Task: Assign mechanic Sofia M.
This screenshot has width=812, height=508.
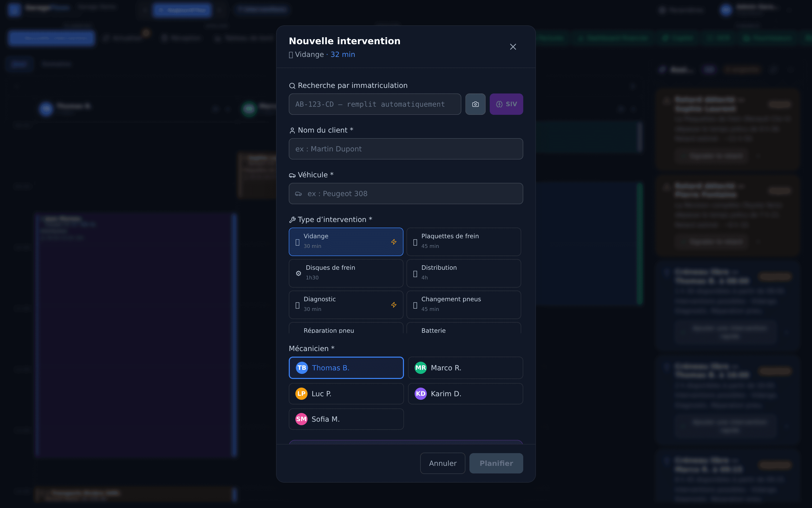Action: 346,419
